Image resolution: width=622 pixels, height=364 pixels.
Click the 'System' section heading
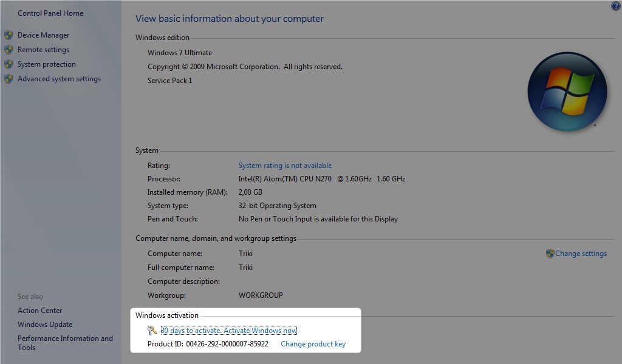pyautogui.click(x=147, y=150)
